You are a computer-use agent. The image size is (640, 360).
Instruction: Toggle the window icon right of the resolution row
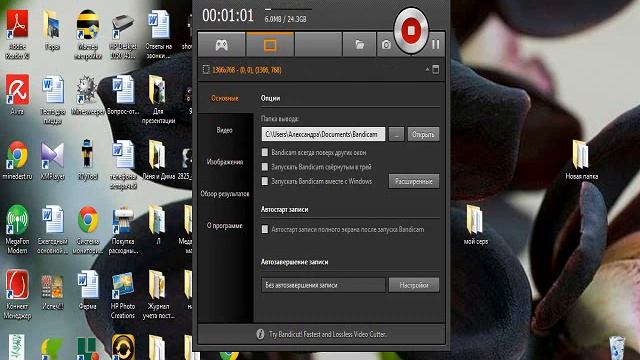[436, 69]
